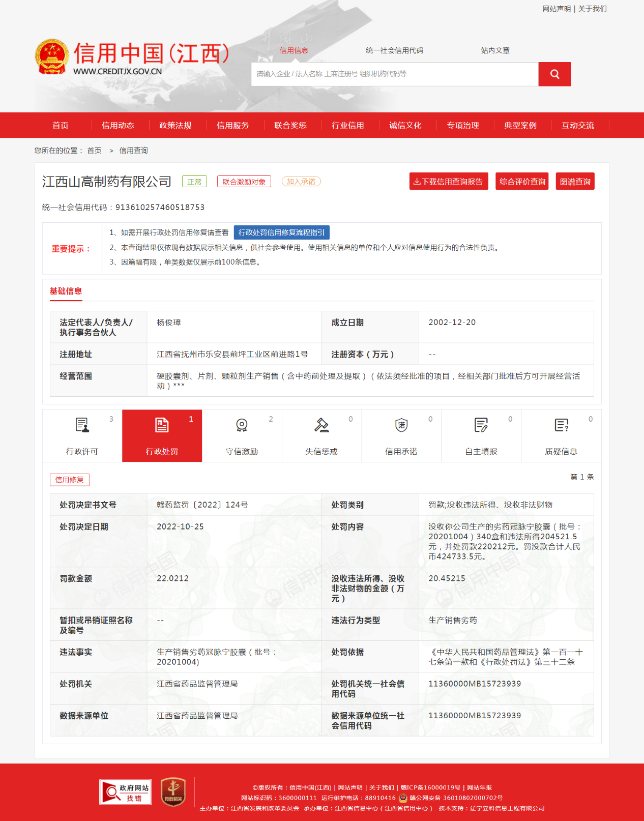Click the 行政许可 document icon

[x=82, y=425]
